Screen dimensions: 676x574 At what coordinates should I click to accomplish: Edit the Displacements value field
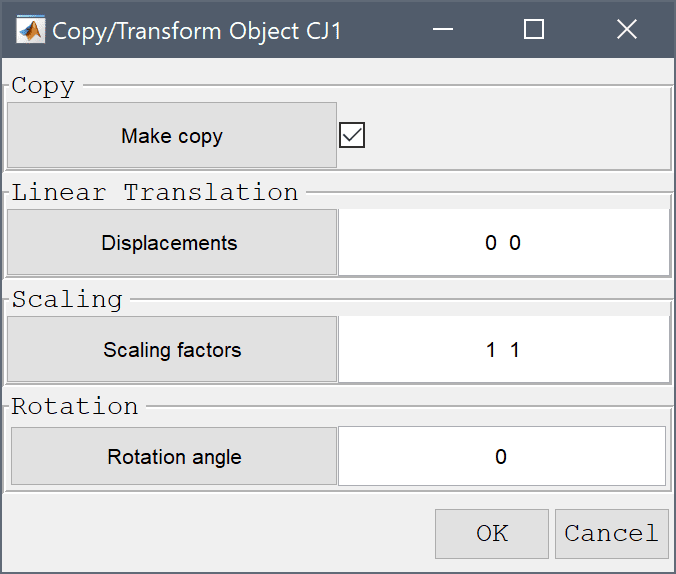pos(504,242)
